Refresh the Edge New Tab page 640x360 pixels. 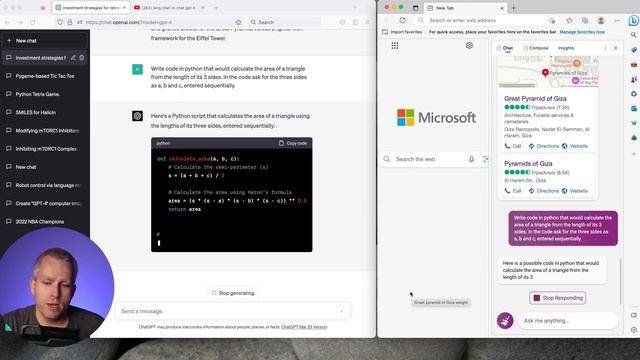pyautogui.click(x=402, y=20)
